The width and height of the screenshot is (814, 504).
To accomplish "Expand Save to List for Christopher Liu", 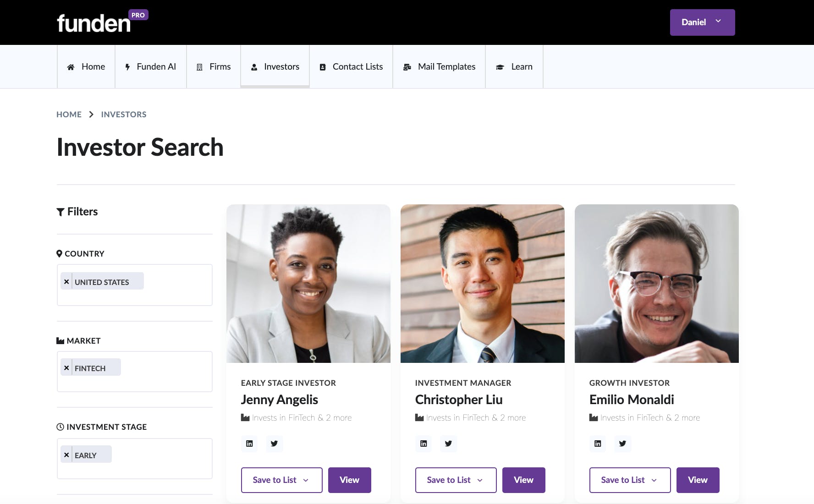I will click(456, 480).
